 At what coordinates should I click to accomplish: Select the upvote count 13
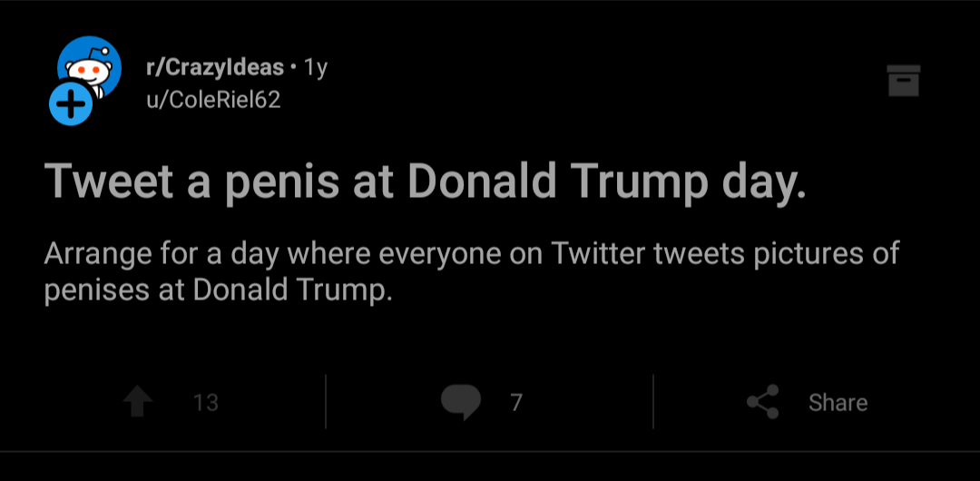[x=206, y=402]
